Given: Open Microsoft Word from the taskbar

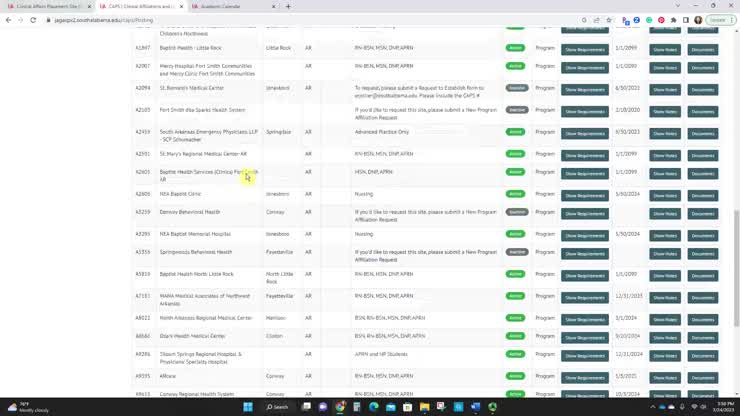Looking at the screenshot, I should 475,407.
